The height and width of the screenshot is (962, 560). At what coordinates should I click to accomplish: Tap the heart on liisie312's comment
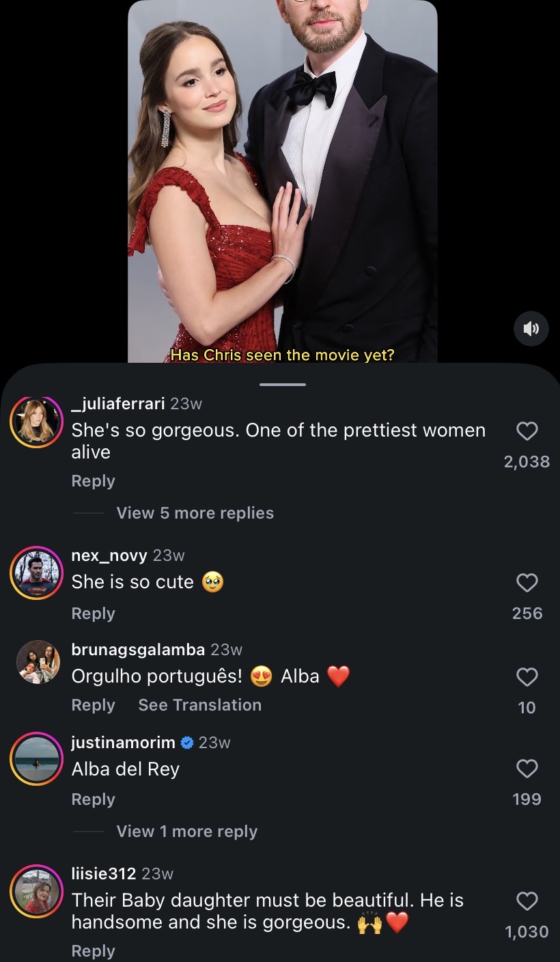[527, 901]
